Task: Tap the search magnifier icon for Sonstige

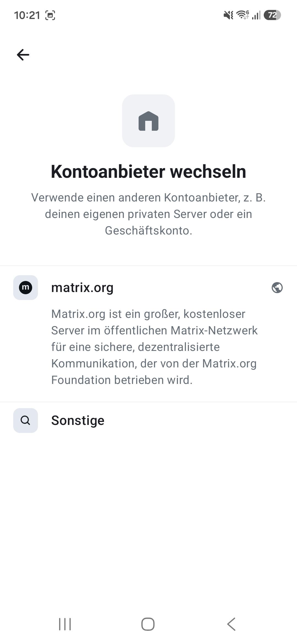Action: 26,421
